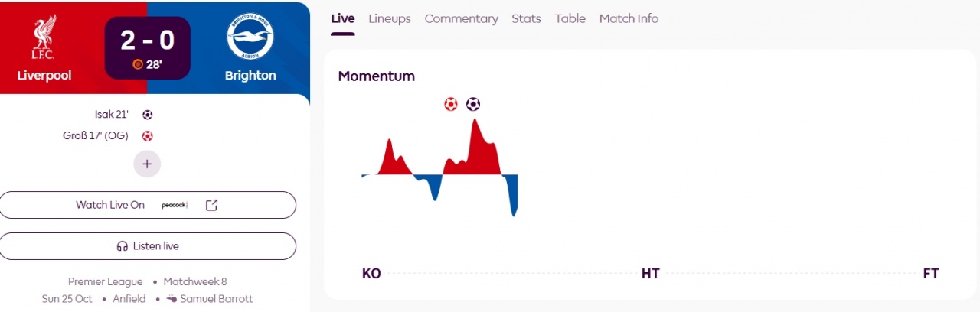View the Table tab
Viewport: 980px width, 312px height.
pyautogui.click(x=570, y=18)
